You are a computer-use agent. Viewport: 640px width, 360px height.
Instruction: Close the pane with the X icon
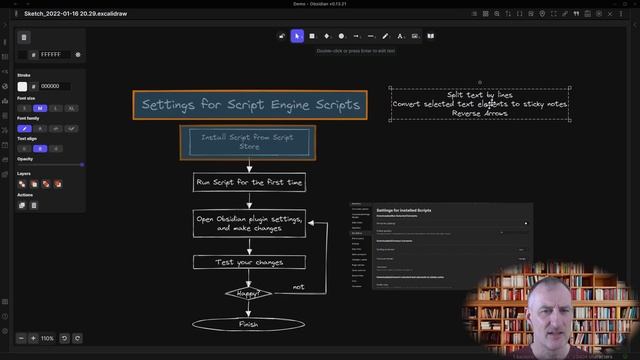[x=610, y=13]
